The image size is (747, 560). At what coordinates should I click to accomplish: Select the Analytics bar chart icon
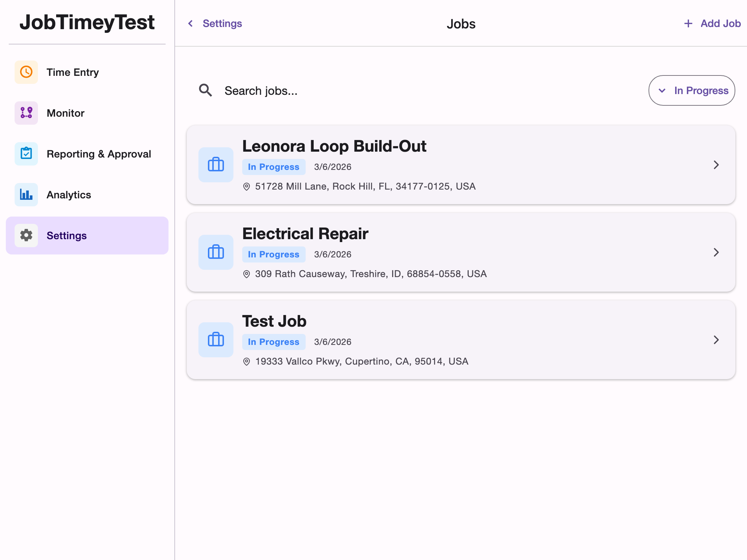[x=26, y=195]
